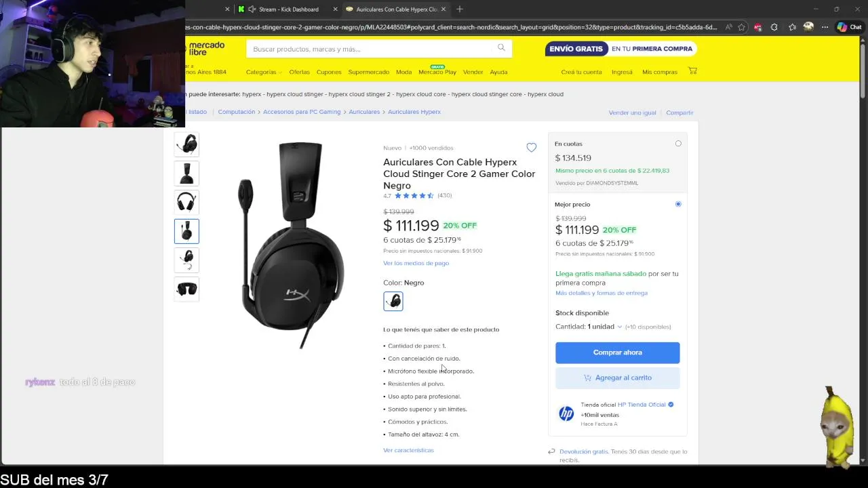Open the Ofertas menu item
Screen dimensions: 868x488
point(299,72)
